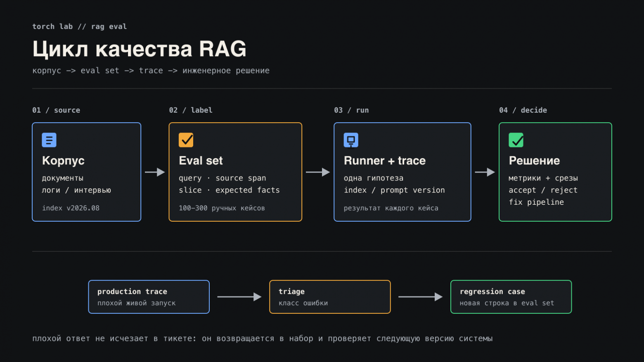644x362 pixels.
Task: Click the 'одна гипотеза' line
Action: point(374,178)
